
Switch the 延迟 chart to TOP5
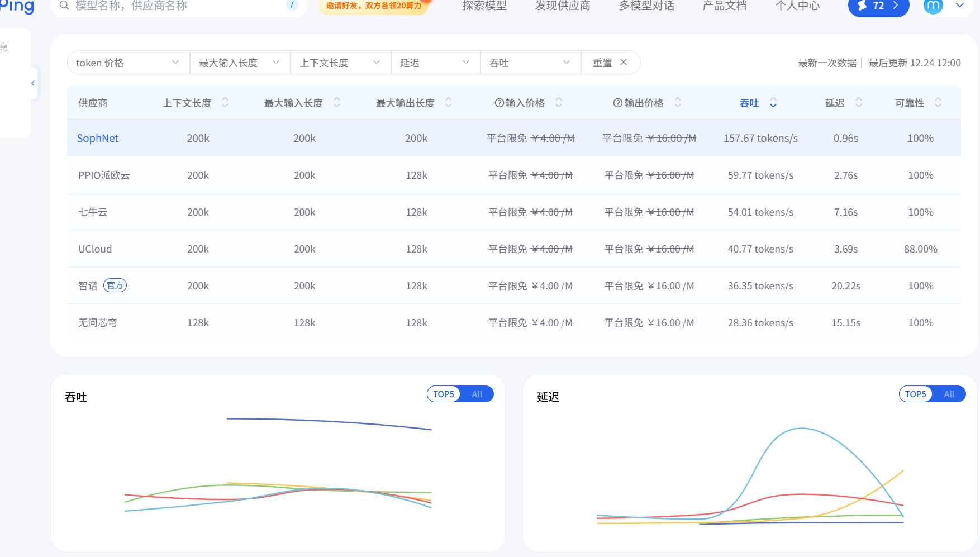(916, 394)
